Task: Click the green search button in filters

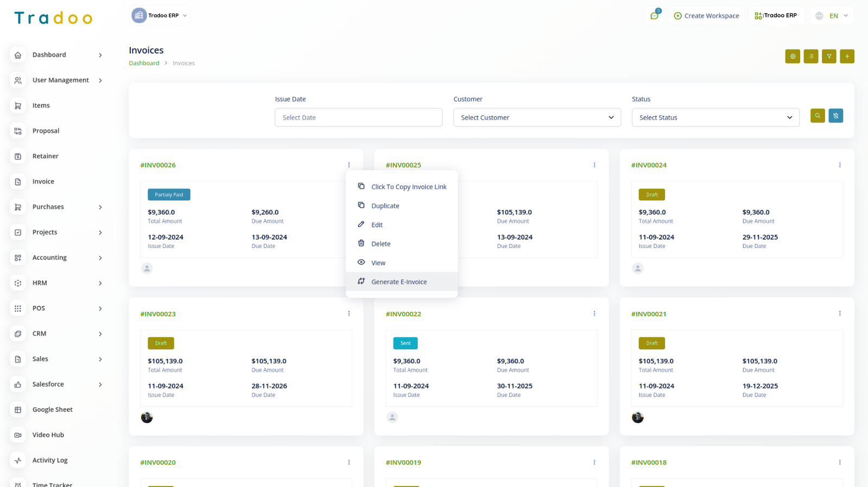Action: click(818, 116)
